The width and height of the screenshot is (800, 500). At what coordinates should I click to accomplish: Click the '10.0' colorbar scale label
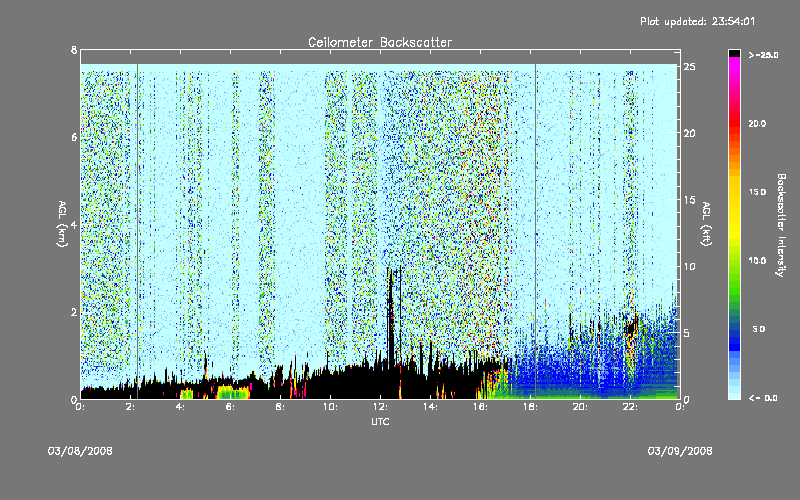758,261
